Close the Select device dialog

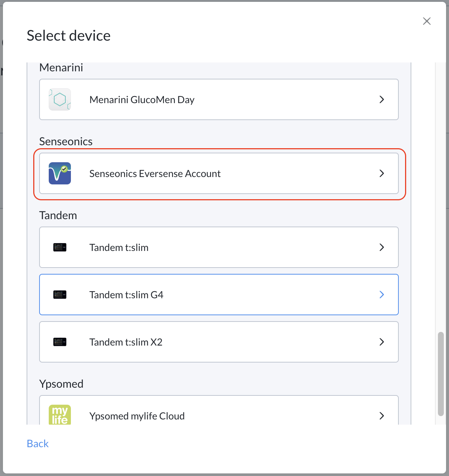click(x=427, y=21)
